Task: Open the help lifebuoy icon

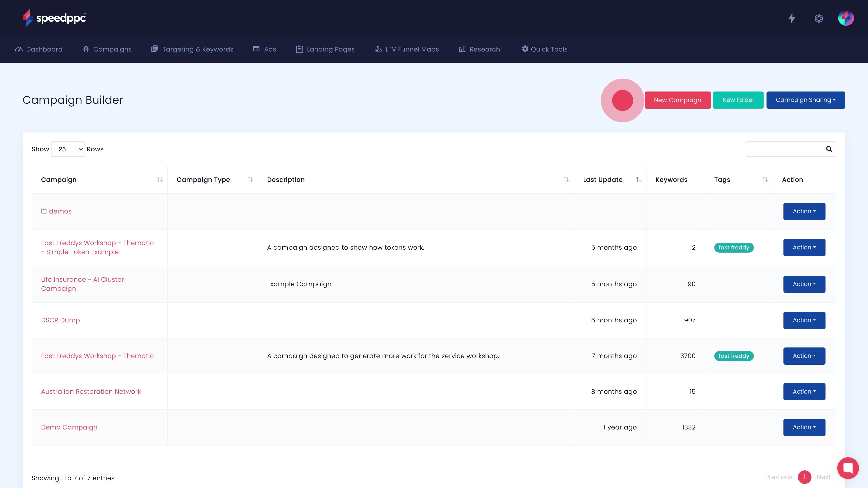Action: click(x=819, y=19)
